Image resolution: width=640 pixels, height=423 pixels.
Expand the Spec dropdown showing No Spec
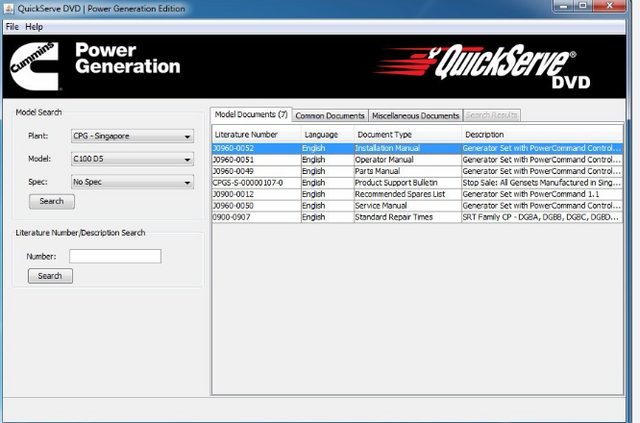point(132,183)
